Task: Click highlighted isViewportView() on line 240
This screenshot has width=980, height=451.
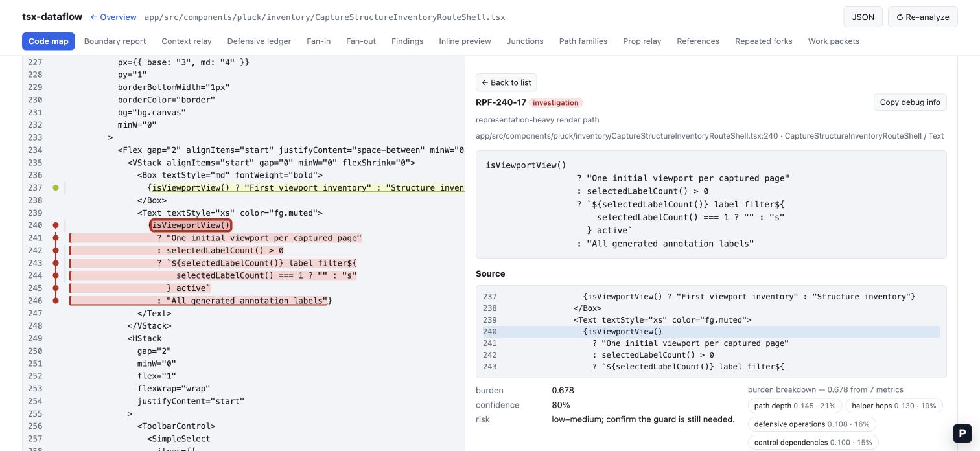Action: pos(191,225)
